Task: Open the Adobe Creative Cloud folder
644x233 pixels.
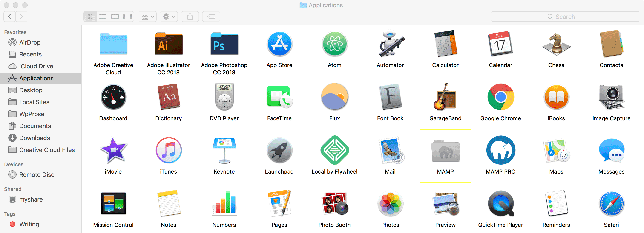Action: [x=113, y=44]
